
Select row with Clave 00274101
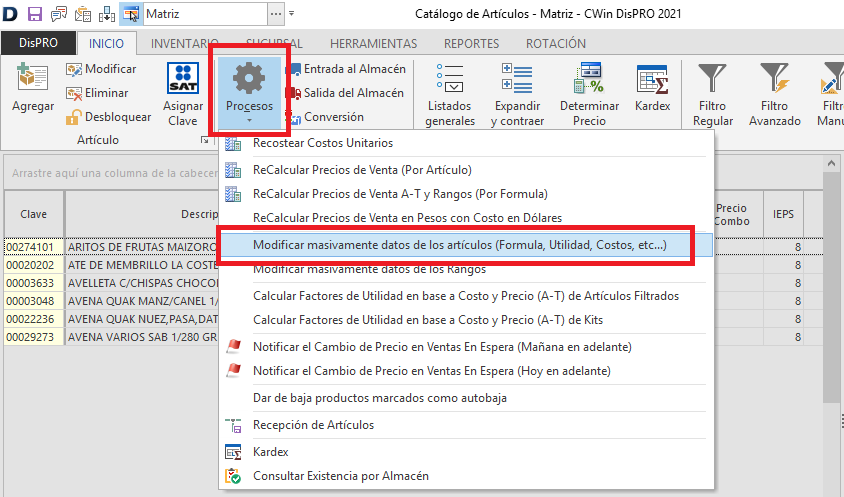point(34,246)
